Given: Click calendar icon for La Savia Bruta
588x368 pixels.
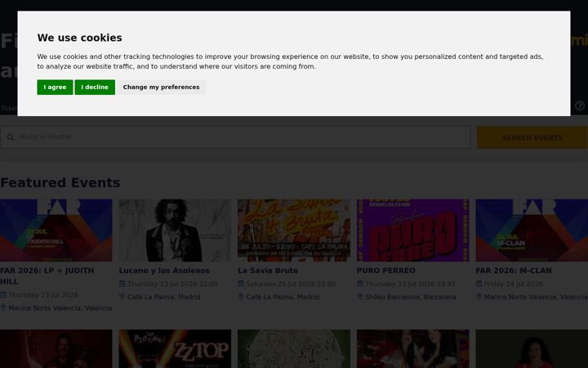Looking at the screenshot, I should point(241,284).
